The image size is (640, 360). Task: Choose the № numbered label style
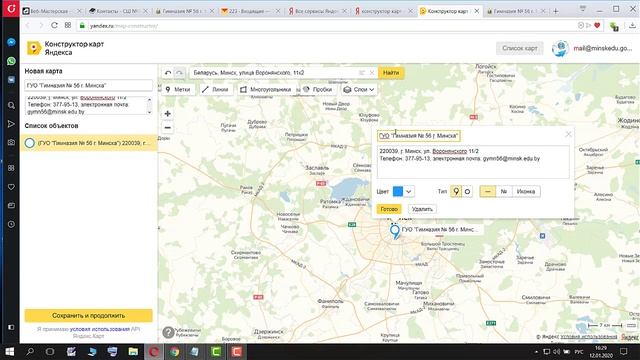pos(504,191)
